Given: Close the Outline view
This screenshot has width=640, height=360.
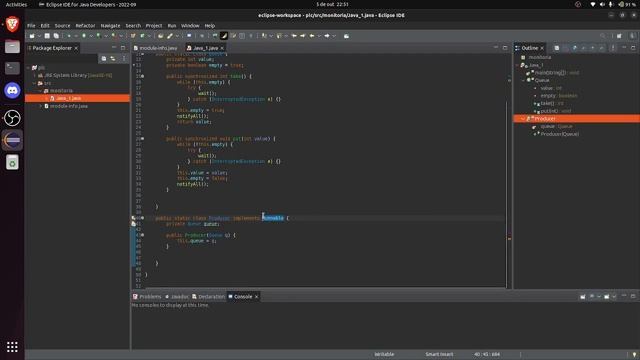Looking at the screenshot, I should [x=542, y=48].
